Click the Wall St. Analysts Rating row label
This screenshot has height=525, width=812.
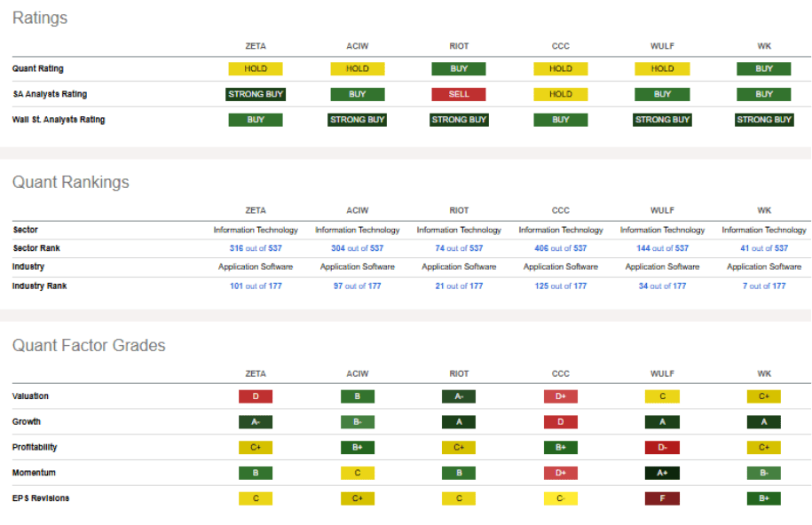(x=59, y=120)
